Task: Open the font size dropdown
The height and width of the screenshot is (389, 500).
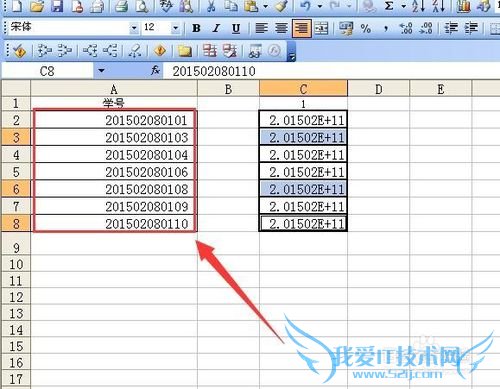Action: click(x=175, y=28)
